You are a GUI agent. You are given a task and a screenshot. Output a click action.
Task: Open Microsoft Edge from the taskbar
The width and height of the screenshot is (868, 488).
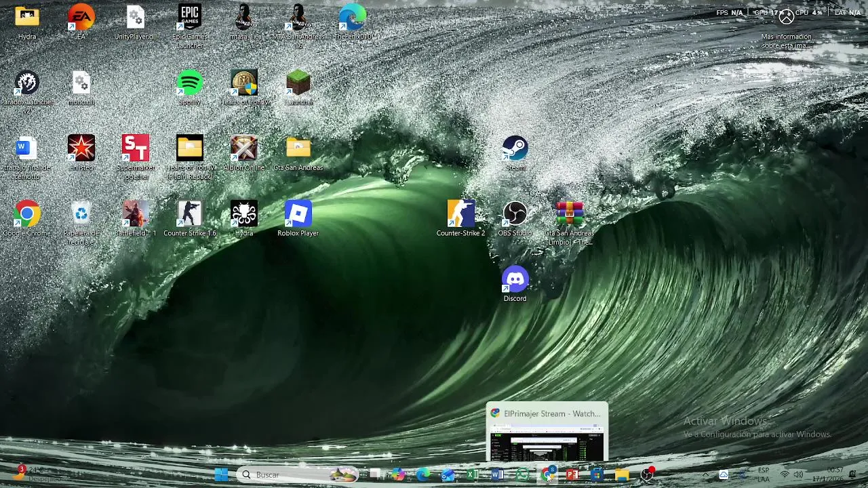(423, 474)
